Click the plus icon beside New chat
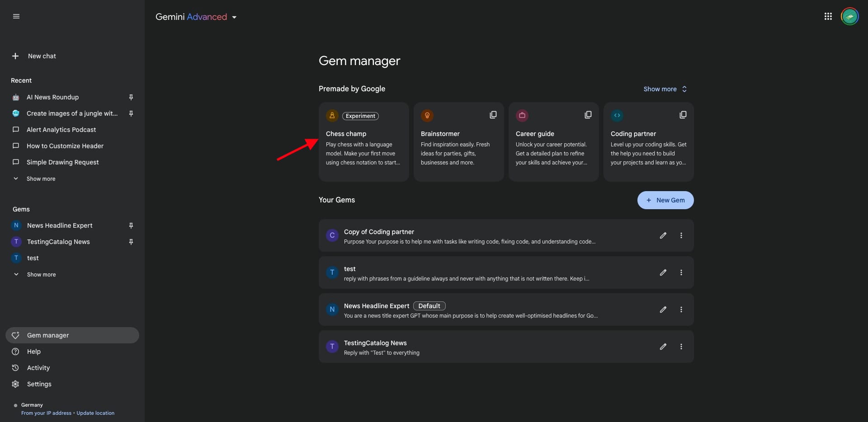868x422 pixels. pyautogui.click(x=15, y=56)
